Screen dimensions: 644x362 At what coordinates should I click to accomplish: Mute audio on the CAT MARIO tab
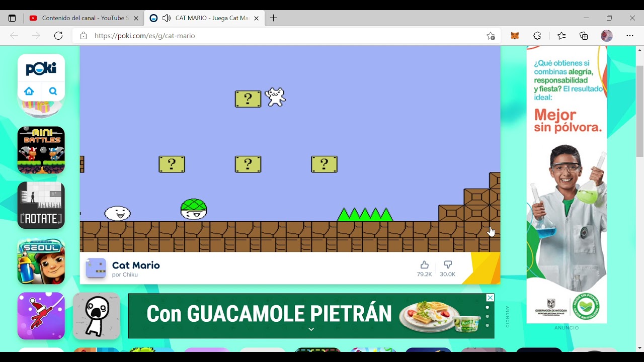click(167, 18)
